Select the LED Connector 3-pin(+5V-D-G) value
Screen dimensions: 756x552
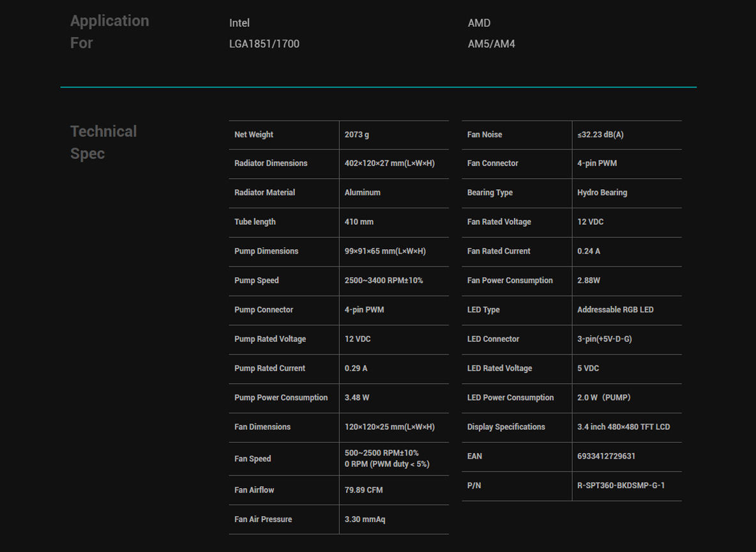click(x=605, y=339)
